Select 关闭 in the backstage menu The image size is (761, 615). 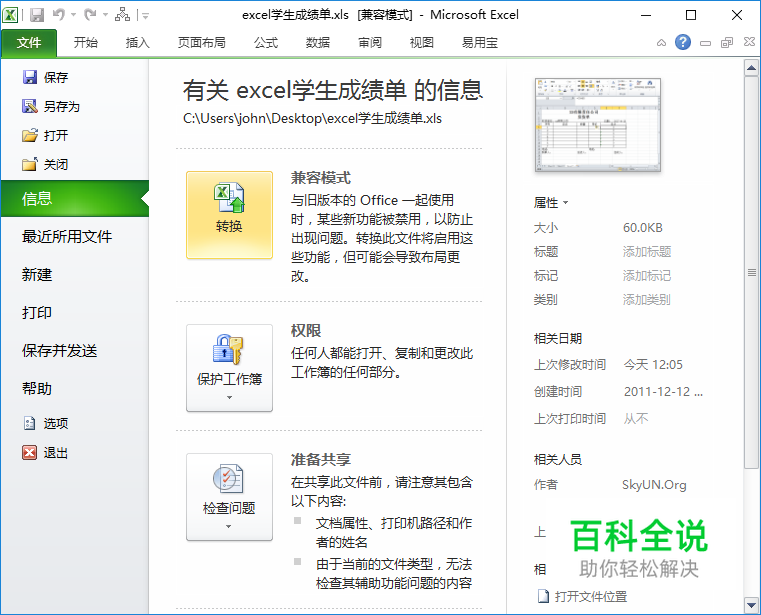pyautogui.click(x=45, y=164)
